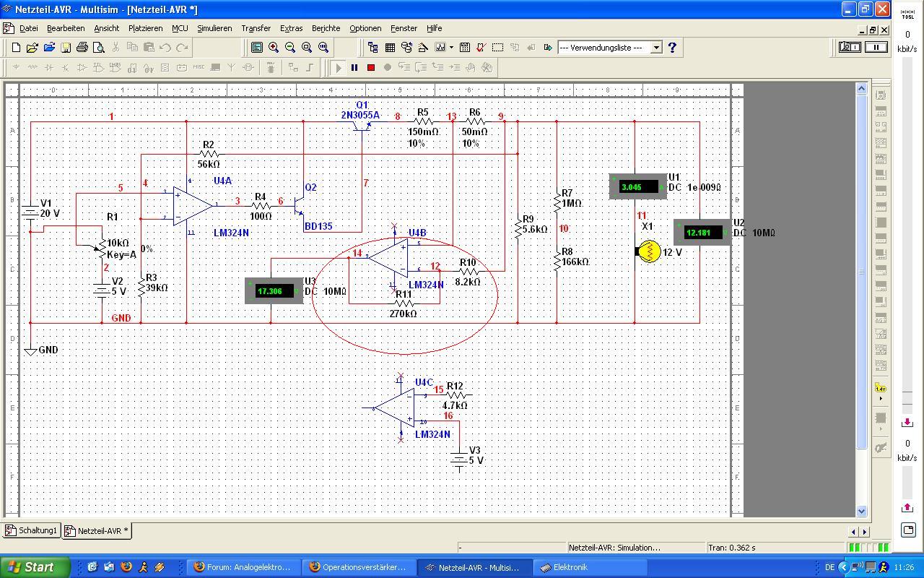Select the R1 10kΩ potentiometer

point(101,249)
